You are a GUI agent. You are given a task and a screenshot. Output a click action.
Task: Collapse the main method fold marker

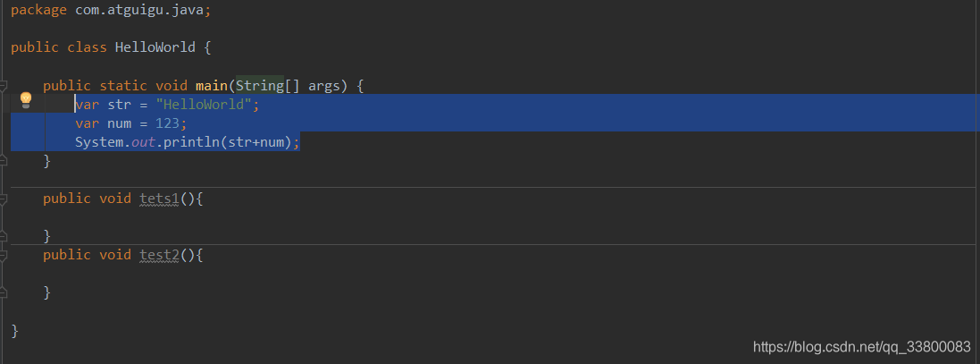tap(4, 87)
